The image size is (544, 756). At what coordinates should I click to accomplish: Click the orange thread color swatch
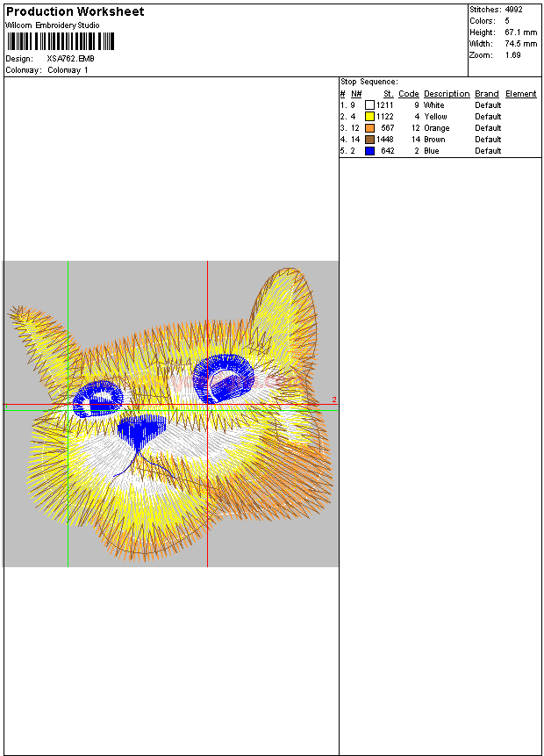click(x=369, y=128)
